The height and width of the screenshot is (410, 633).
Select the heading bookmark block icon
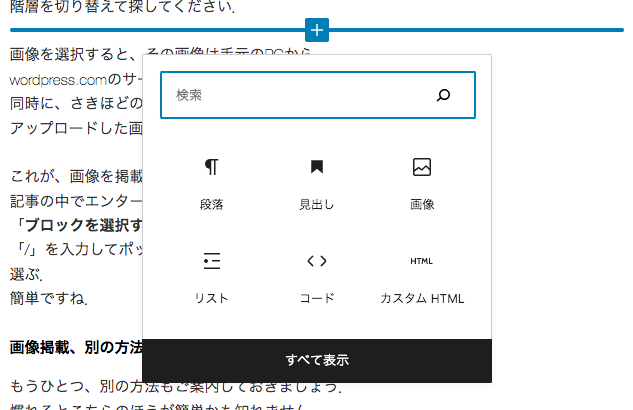pyautogui.click(x=317, y=167)
